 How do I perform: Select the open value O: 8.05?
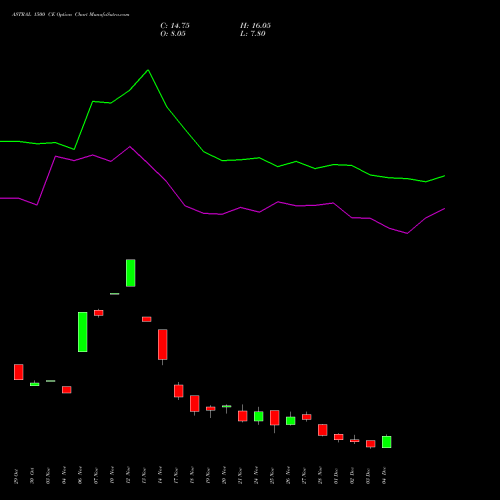tap(173, 34)
